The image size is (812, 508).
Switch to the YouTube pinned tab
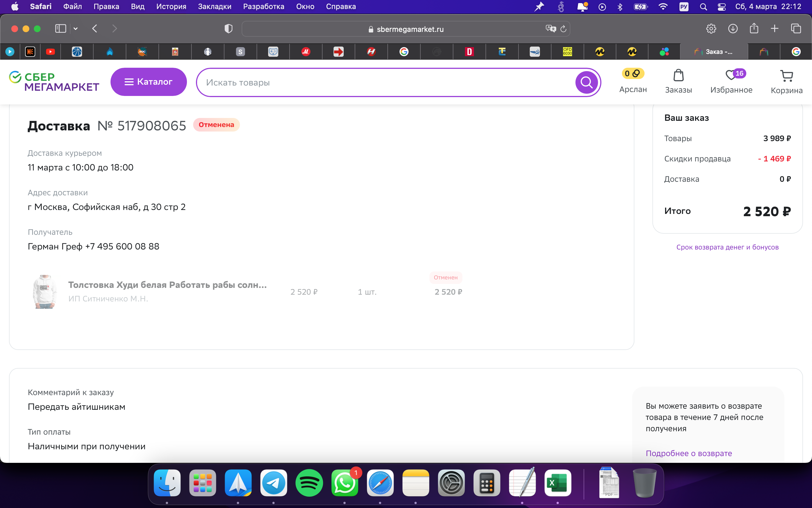(x=50, y=52)
